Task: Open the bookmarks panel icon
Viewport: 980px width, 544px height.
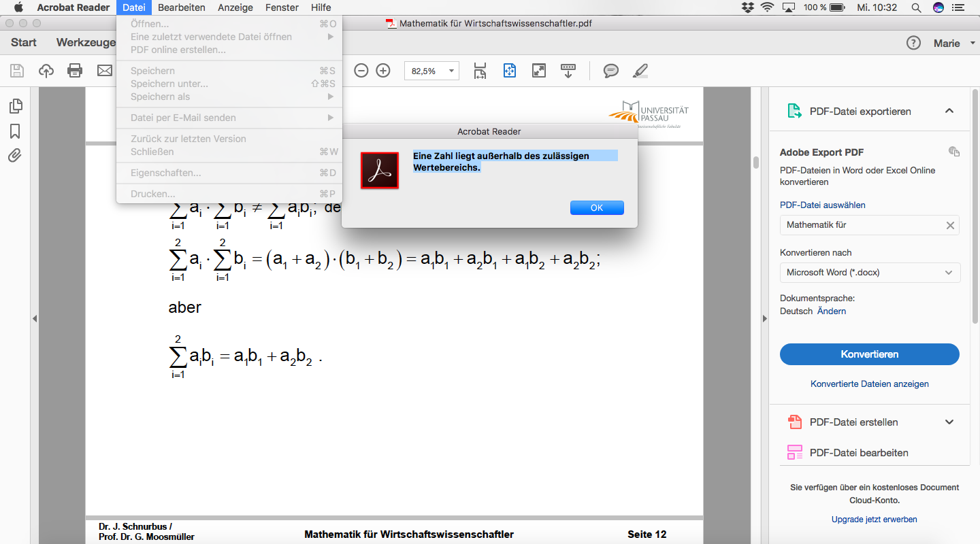Action: coord(15,131)
